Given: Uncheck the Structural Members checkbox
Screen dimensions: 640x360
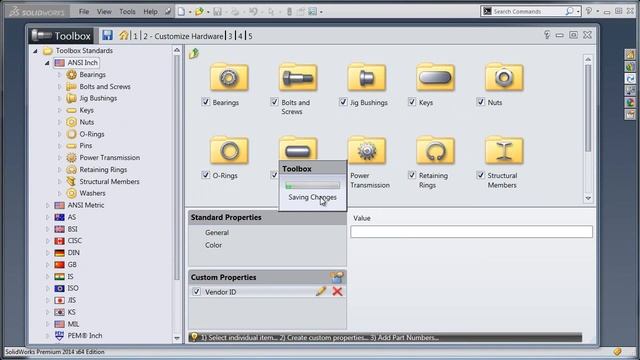Looking at the screenshot, I should (x=480, y=175).
